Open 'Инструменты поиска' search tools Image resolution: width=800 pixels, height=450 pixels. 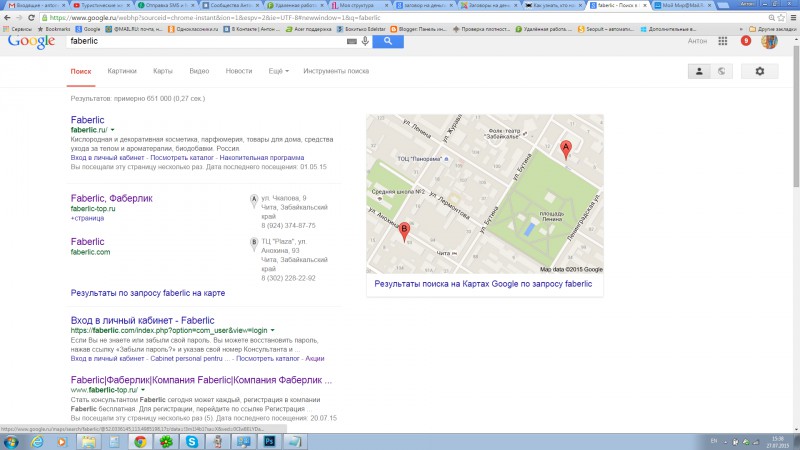pyautogui.click(x=336, y=71)
